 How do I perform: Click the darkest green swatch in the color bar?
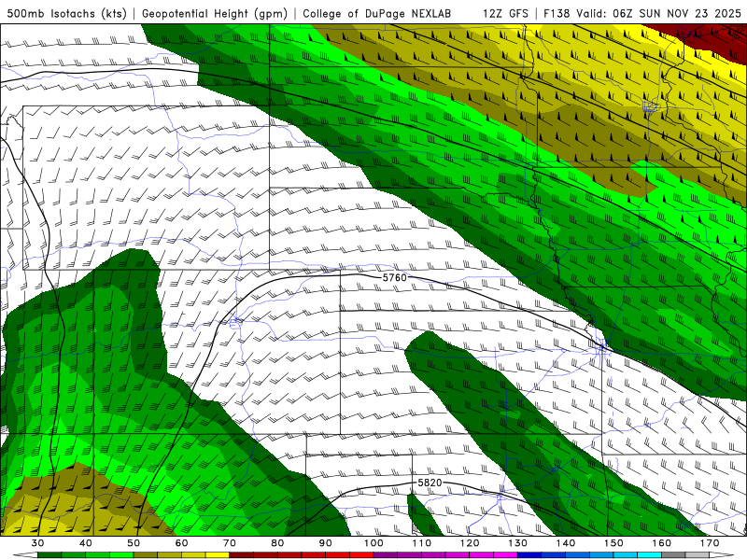point(49,555)
